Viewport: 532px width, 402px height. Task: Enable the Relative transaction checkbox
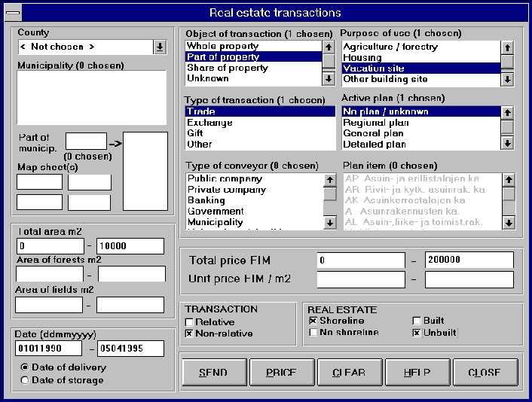coord(190,321)
